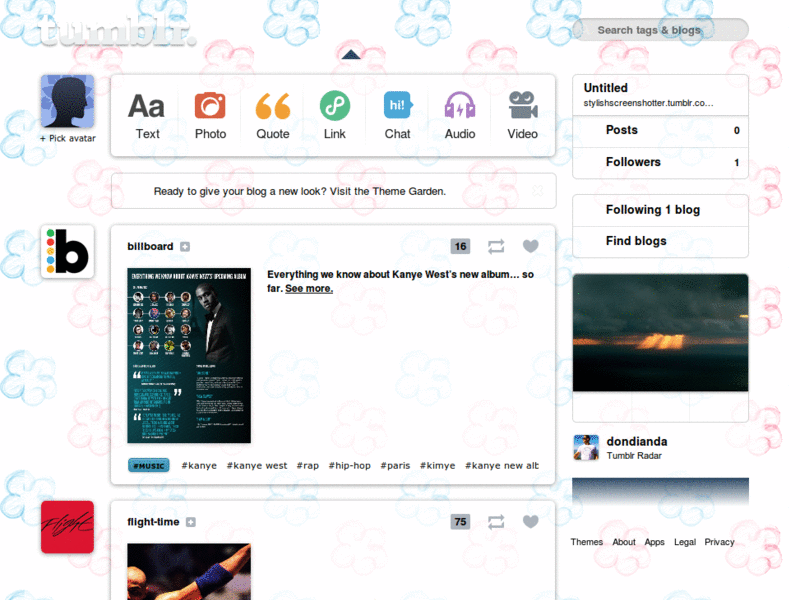Select the #MUSIC tag badge

(x=148, y=465)
